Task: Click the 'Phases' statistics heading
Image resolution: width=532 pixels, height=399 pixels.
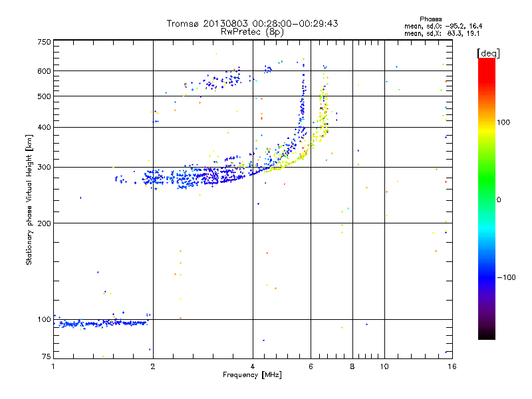Action: coord(430,19)
